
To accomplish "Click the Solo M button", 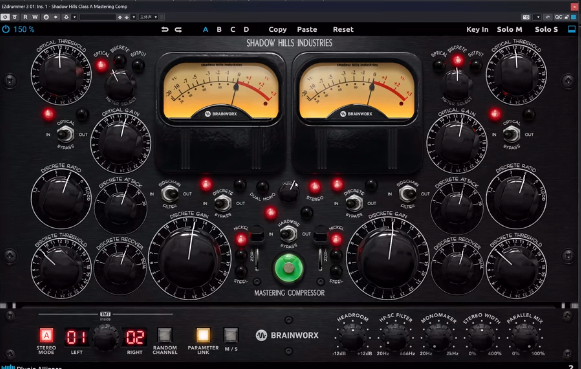I will click(509, 30).
